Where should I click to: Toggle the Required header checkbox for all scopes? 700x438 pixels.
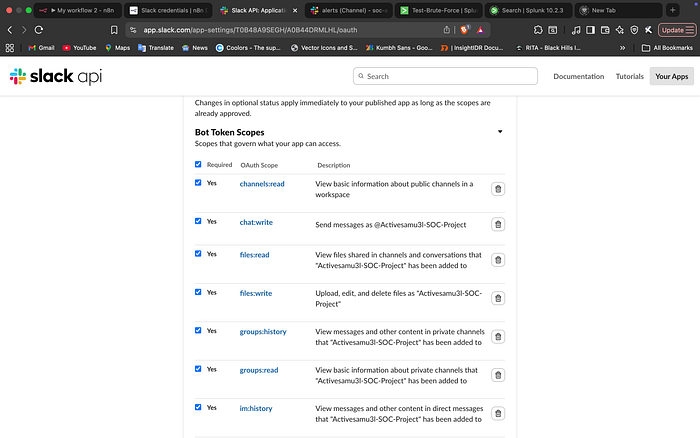198,164
